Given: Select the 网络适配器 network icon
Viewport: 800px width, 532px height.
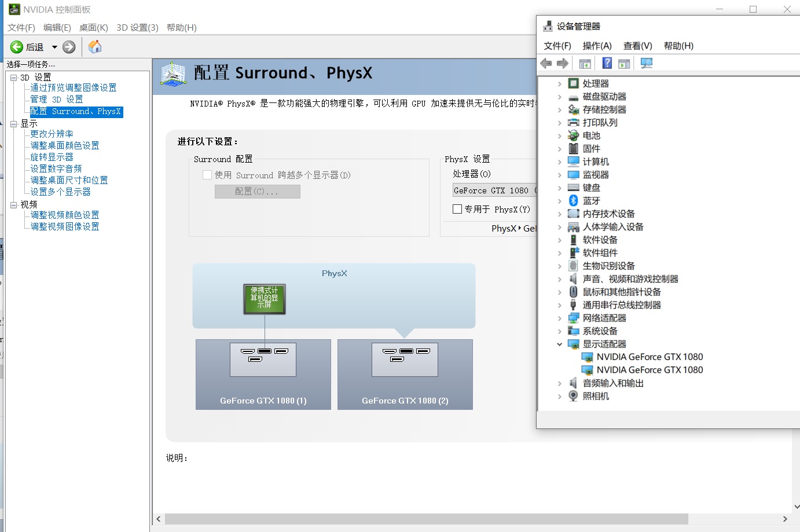Looking at the screenshot, I should tap(573, 318).
